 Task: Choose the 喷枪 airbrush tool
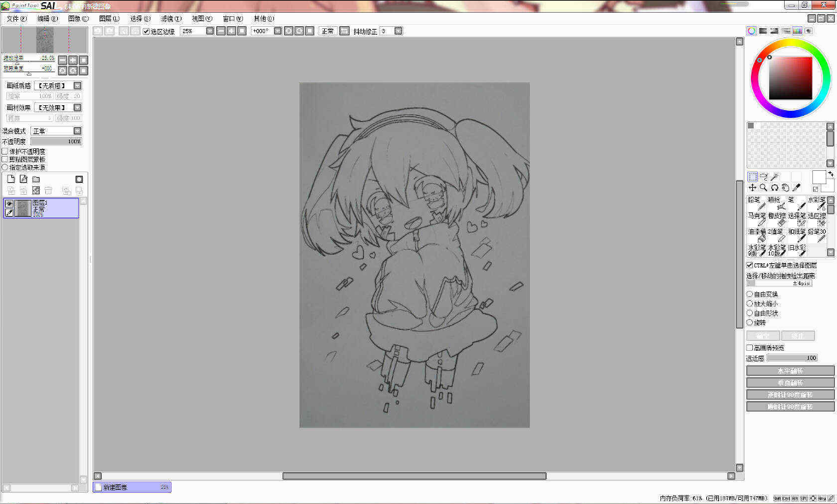coord(777,203)
